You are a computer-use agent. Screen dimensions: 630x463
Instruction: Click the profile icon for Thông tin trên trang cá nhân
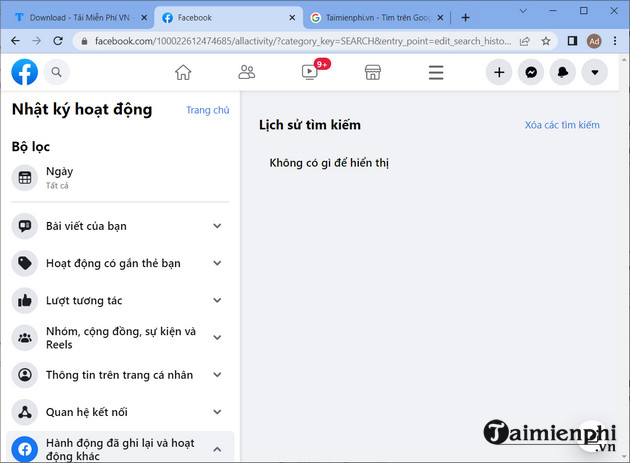[25, 375]
